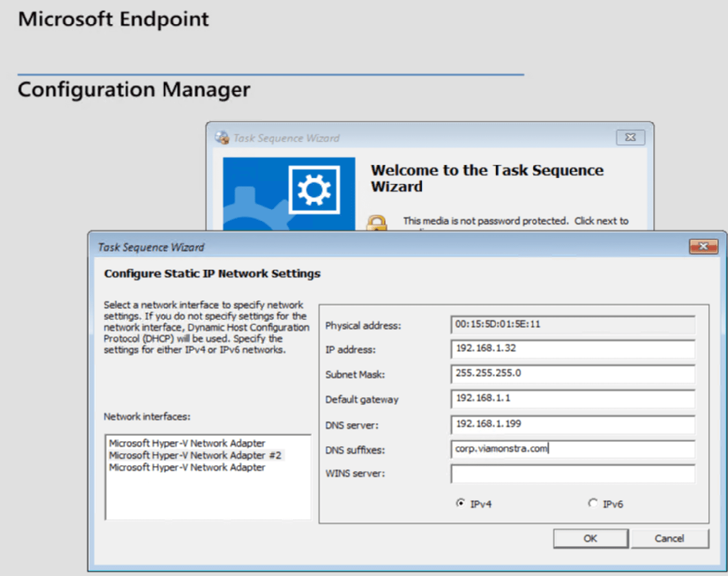Click the Task Sequence Wizard title bar icon
The width and height of the screenshot is (728, 576).
tap(222, 138)
